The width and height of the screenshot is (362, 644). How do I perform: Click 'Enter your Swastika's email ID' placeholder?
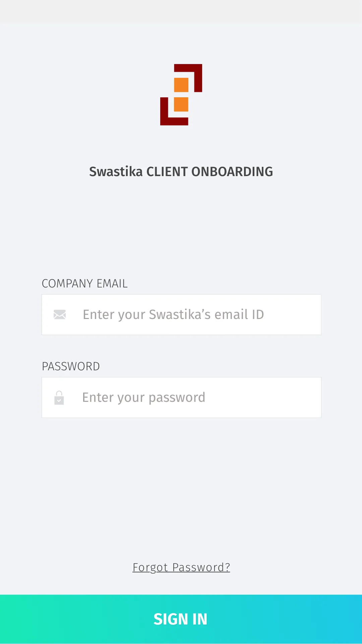(173, 315)
